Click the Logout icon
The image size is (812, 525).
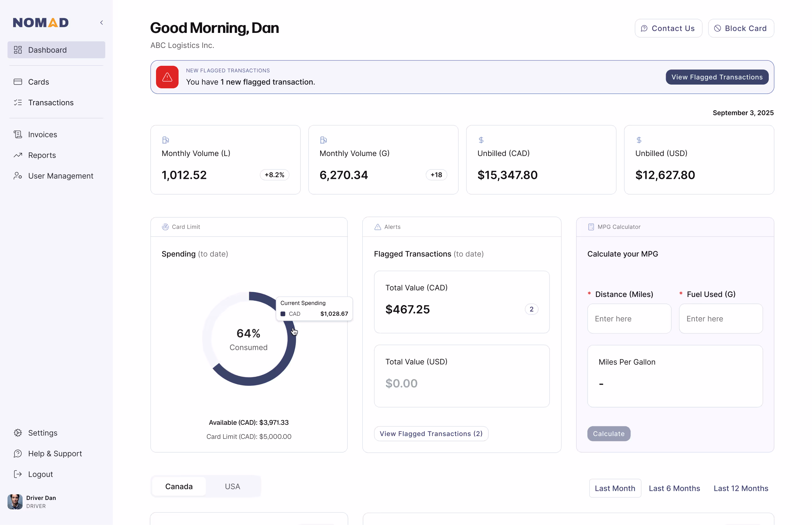pyautogui.click(x=18, y=474)
